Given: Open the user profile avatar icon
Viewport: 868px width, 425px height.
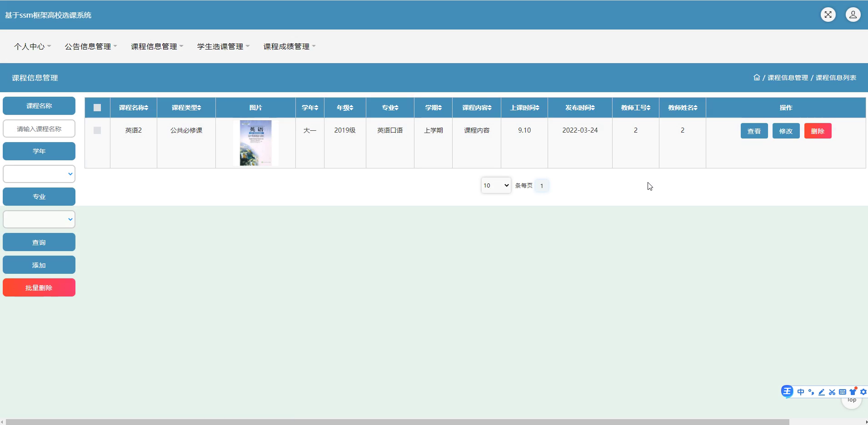Looking at the screenshot, I should tap(853, 15).
